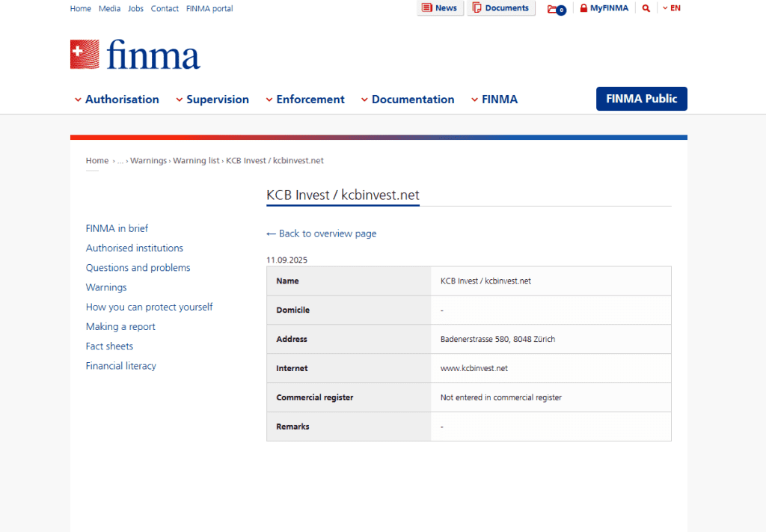Expand the Authorisation menu

(x=117, y=100)
